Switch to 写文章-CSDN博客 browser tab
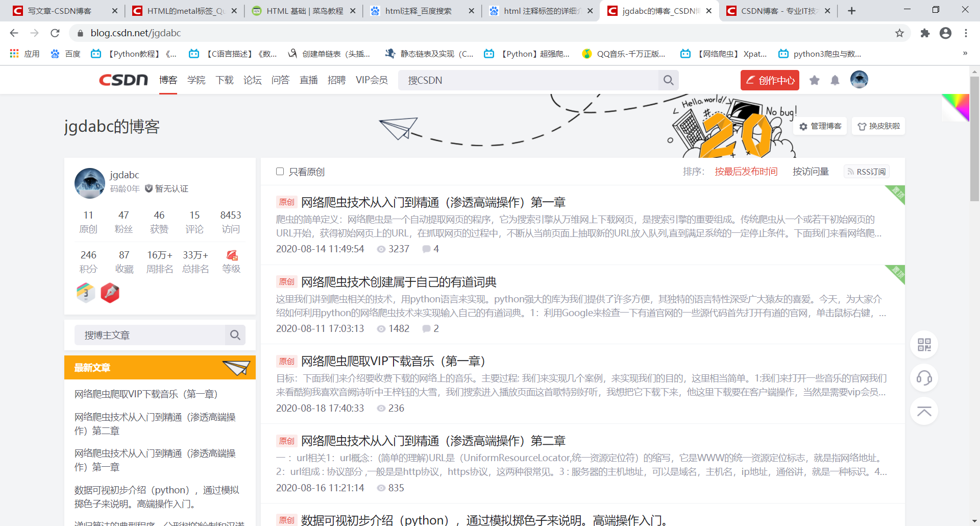This screenshot has height=526, width=980. [x=64, y=11]
